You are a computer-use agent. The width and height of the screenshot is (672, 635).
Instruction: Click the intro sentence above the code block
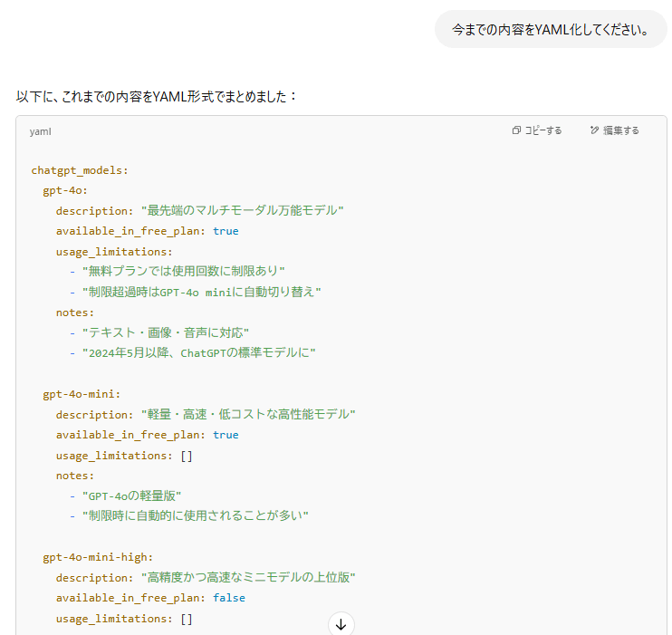pyautogui.click(x=157, y=95)
